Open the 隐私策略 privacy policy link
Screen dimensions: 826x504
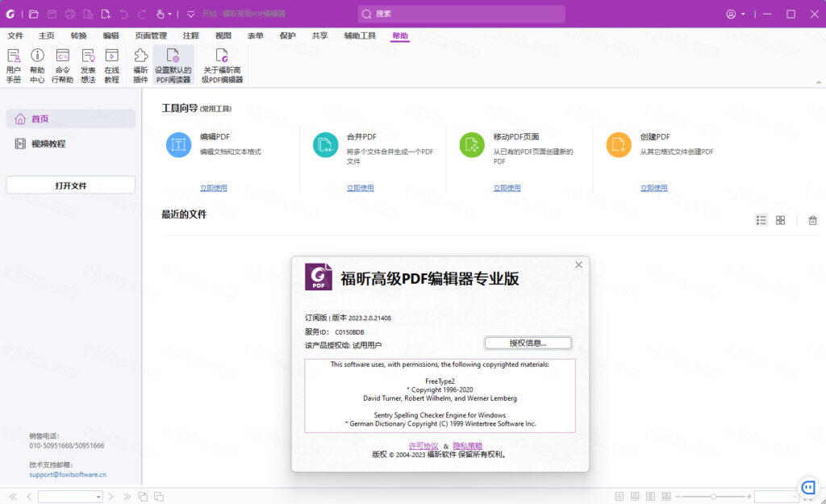point(468,446)
